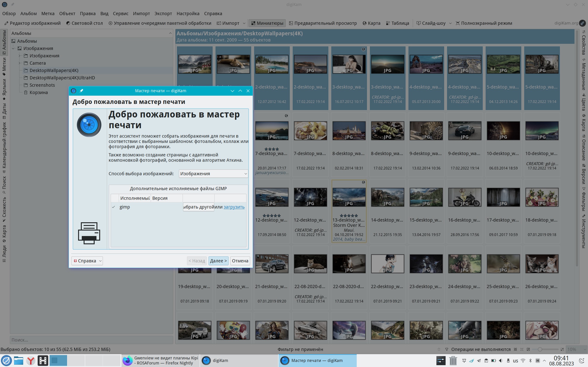Screen dimensions: 588x367
Task: Click Yandex browser icon in taskbar
Action: (31, 360)
